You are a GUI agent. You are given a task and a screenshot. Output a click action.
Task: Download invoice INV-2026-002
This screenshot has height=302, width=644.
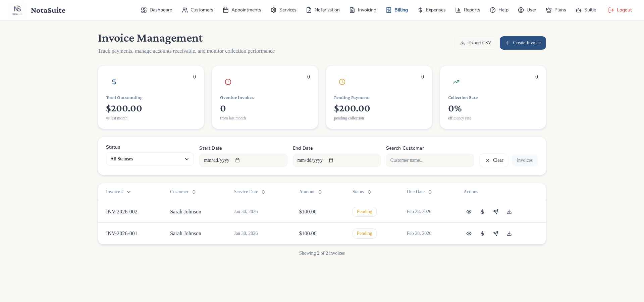(509, 212)
